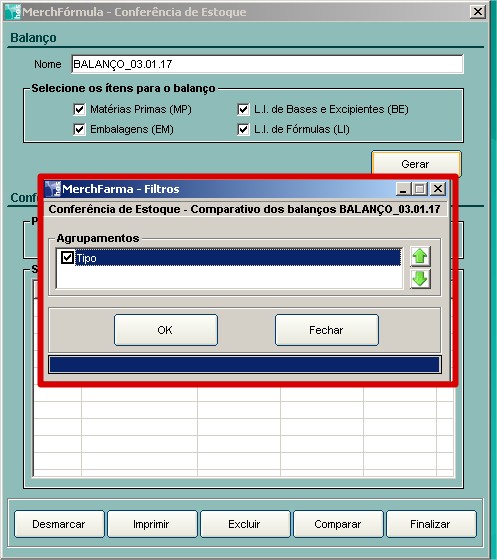
Task: Minimize the MerchFarma Filtros dialog
Action: 403,189
